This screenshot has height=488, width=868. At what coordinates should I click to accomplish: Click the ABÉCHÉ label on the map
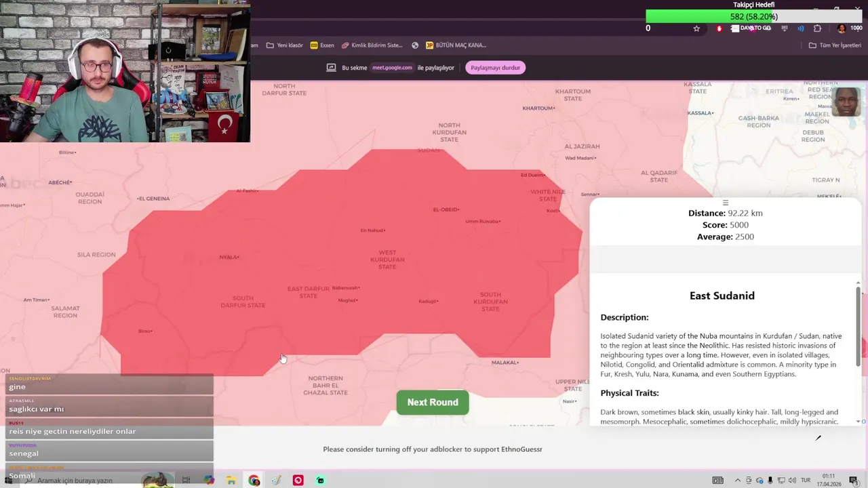click(x=60, y=182)
